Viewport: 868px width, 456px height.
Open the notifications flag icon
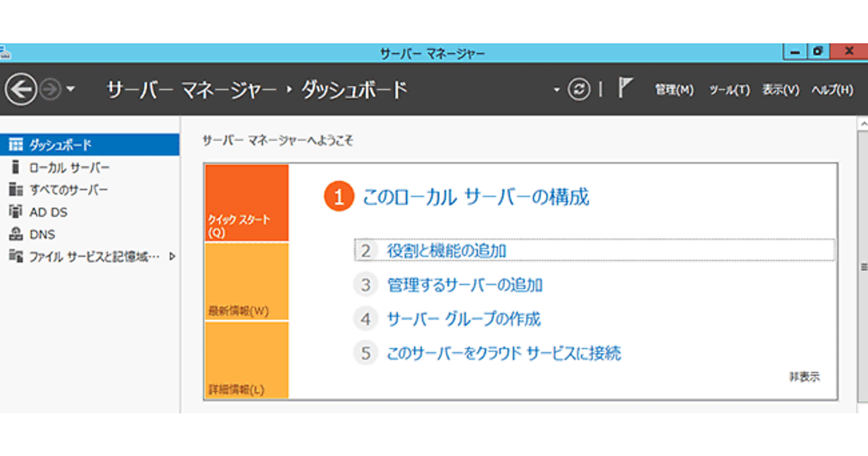coord(624,88)
